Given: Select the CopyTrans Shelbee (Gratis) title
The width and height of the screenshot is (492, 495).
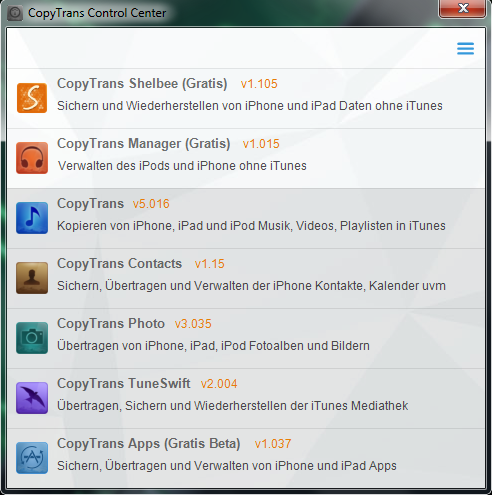Looking at the screenshot, I should pyautogui.click(x=142, y=83).
